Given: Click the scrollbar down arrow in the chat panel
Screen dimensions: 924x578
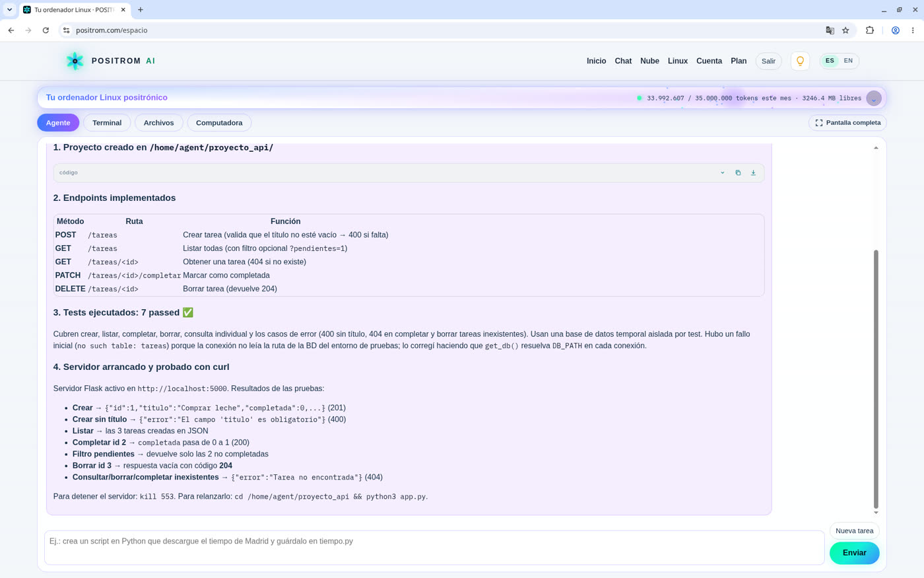Looking at the screenshot, I should [x=876, y=513].
